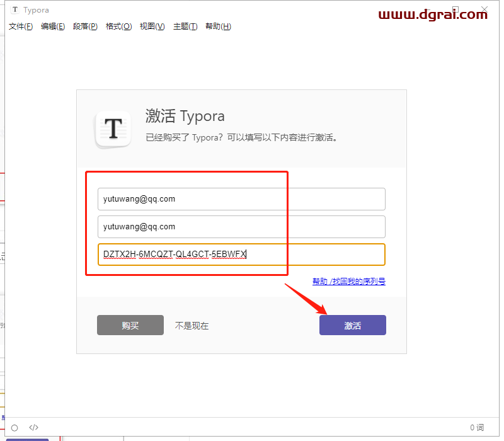Click the serial number input field
This screenshot has height=441, width=504.
tap(243, 255)
